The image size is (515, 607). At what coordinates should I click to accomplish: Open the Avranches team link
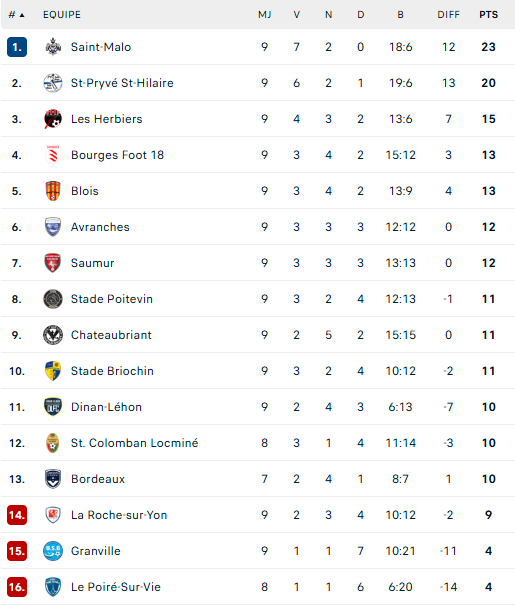point(100,227)
